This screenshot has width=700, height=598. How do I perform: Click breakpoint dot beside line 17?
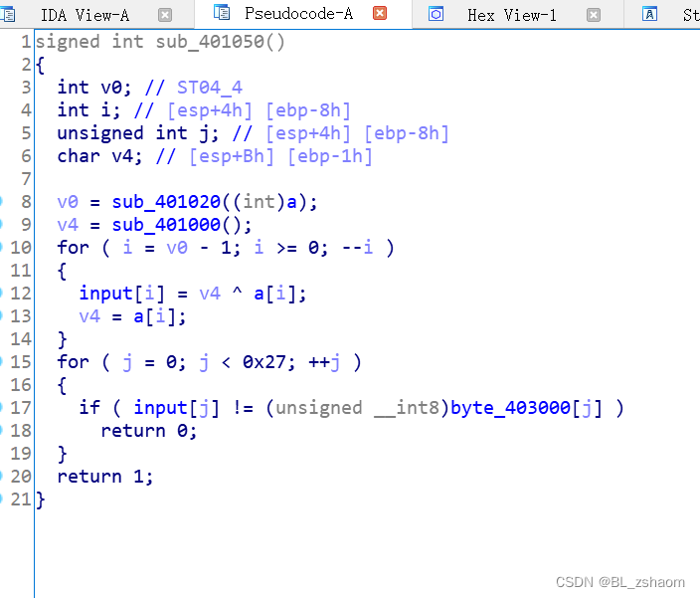[1, 408]
